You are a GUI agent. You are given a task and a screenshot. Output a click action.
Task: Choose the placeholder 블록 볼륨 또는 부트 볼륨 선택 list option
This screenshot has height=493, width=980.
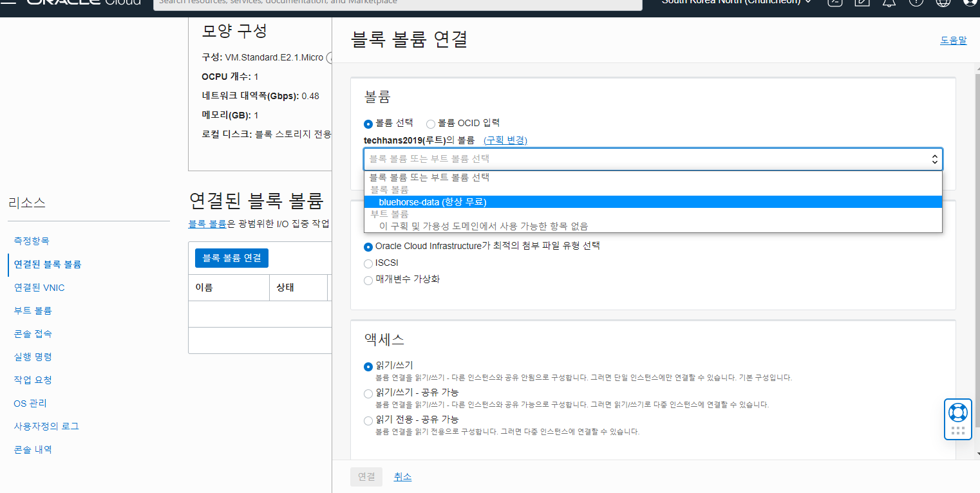(x=653, y=177)
